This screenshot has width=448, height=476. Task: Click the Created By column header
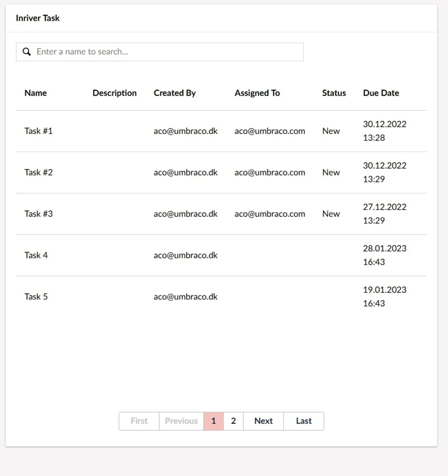[175, 93]
